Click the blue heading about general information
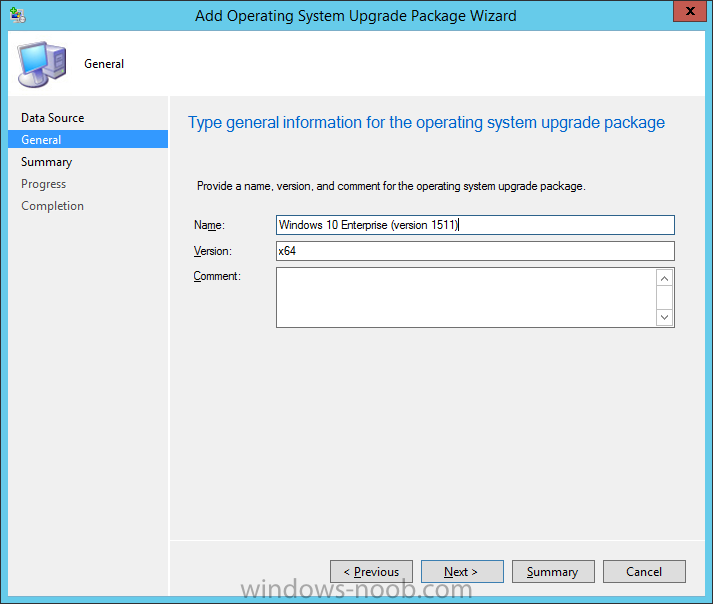 tap(426, 123)
